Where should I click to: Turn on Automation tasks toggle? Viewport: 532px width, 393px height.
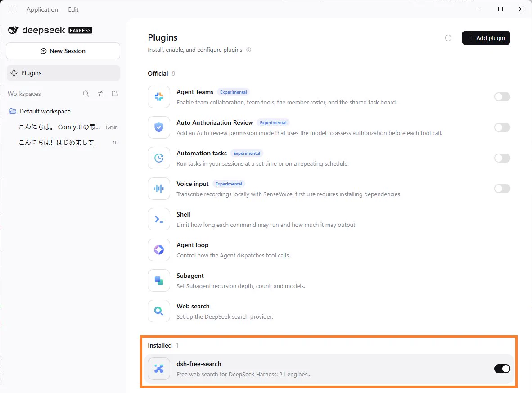502,158
